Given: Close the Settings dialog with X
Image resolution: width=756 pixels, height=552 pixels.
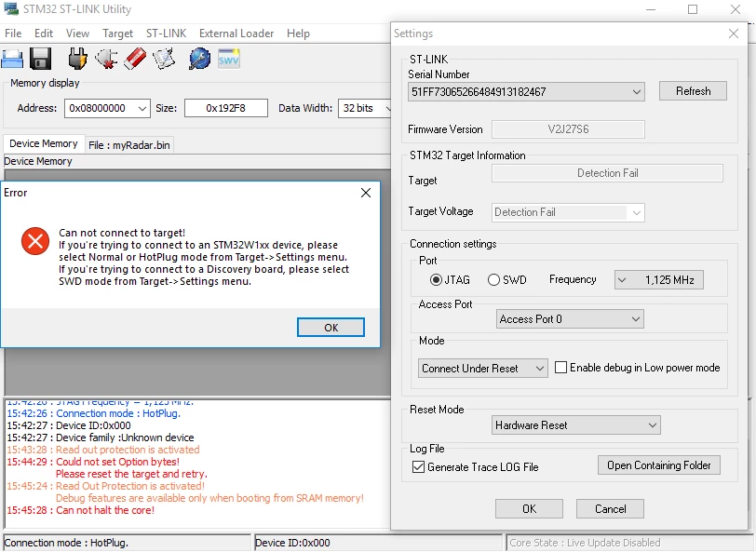Looking at the screenshot, I should point(734,34).
